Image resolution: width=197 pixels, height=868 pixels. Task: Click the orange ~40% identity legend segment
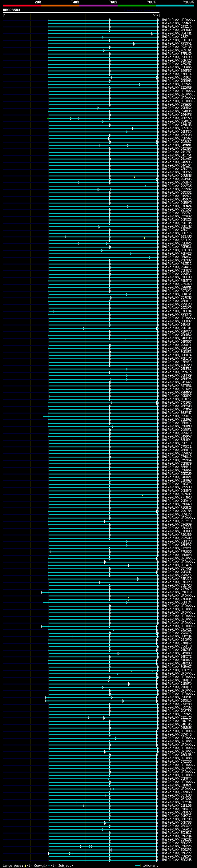click(x=60, y=6)
